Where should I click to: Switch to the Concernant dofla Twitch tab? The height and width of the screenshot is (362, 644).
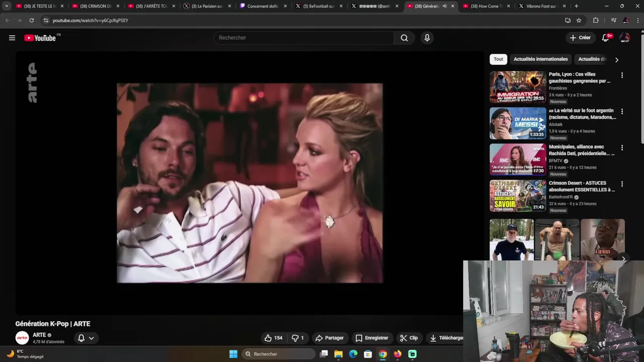[263, 6]
